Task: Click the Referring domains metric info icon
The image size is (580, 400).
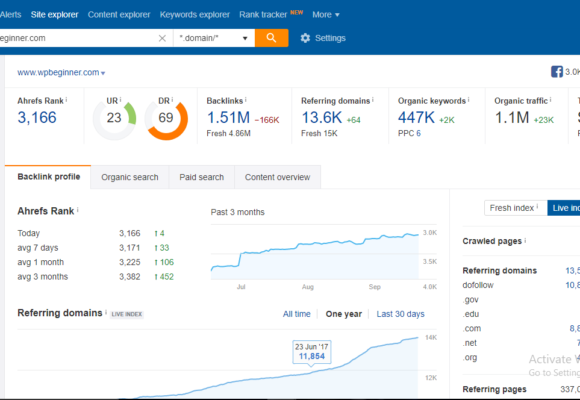Action: (373, 100)
